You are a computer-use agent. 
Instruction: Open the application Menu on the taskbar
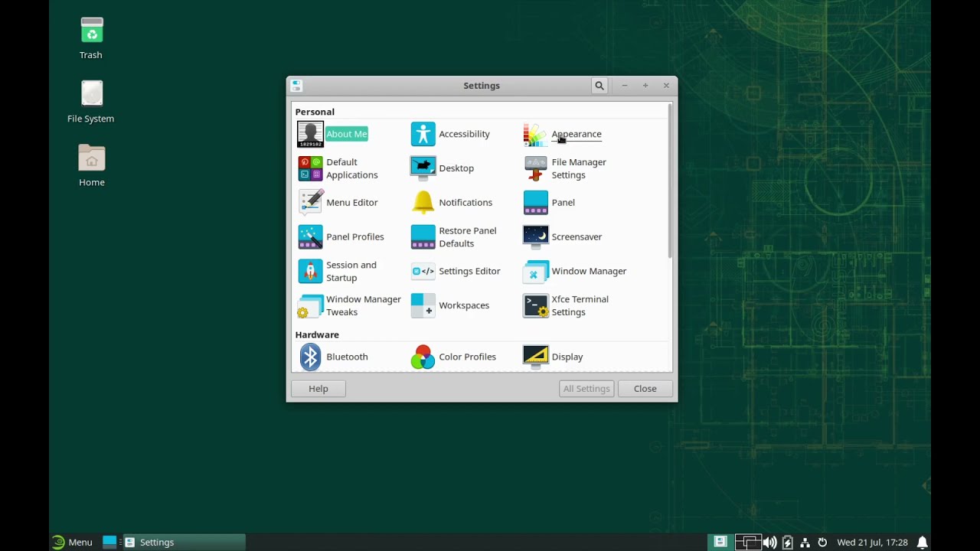click(x=72, y=542)
